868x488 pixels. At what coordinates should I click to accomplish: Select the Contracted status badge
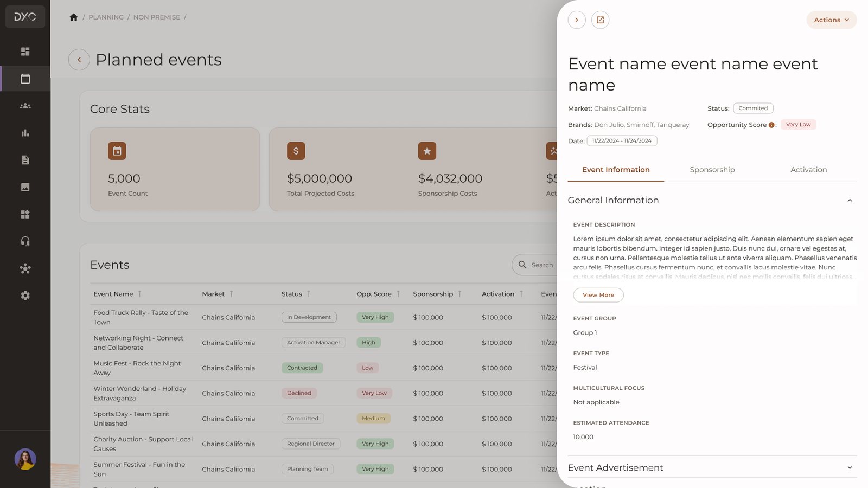point(302,368)
